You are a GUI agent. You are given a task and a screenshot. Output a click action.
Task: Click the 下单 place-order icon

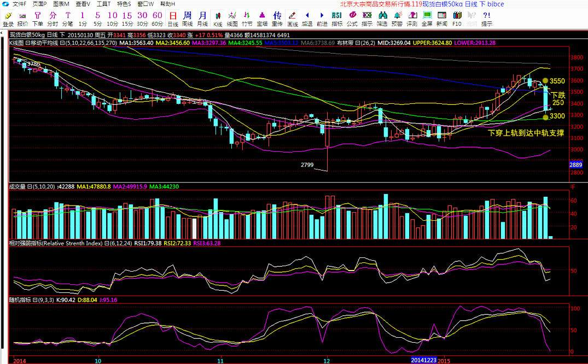tap(38, 19)
